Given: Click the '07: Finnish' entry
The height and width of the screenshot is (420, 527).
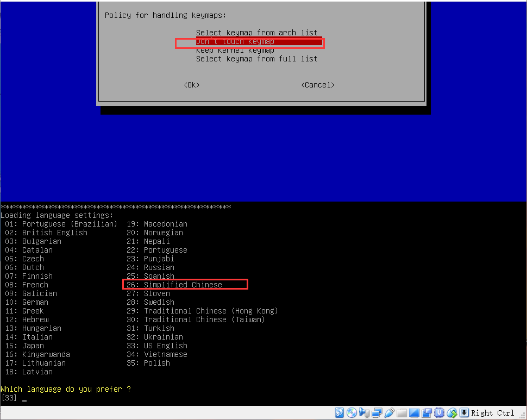Looking at the screenshot, I should click(29, 276).
